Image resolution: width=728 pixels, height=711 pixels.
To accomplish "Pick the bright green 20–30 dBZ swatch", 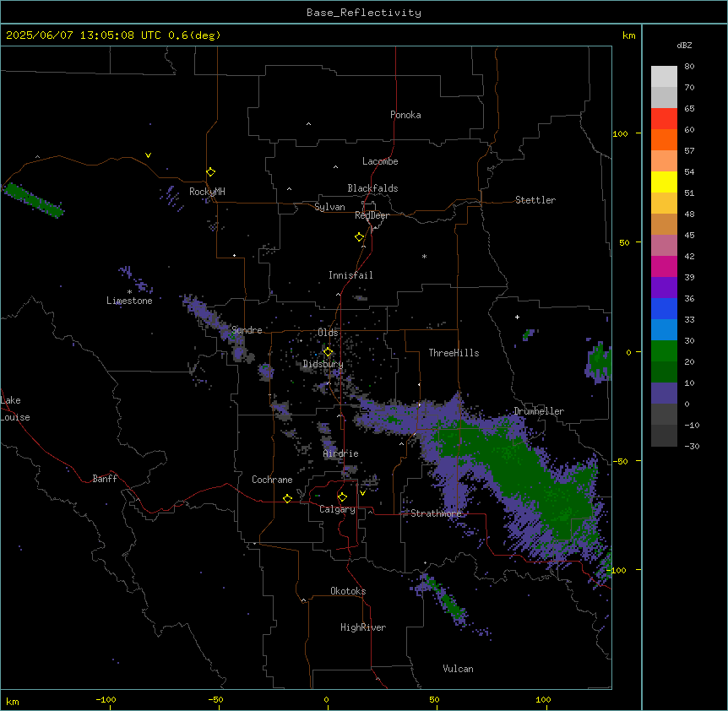I will pos(664,350).
